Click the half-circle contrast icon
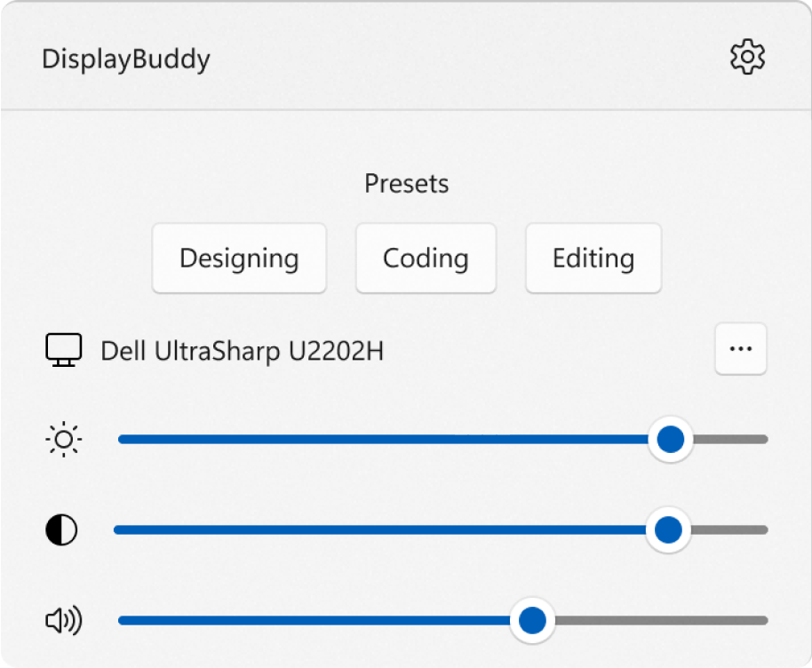The height and width of the screenshot is (668, 812). (61, 531)
